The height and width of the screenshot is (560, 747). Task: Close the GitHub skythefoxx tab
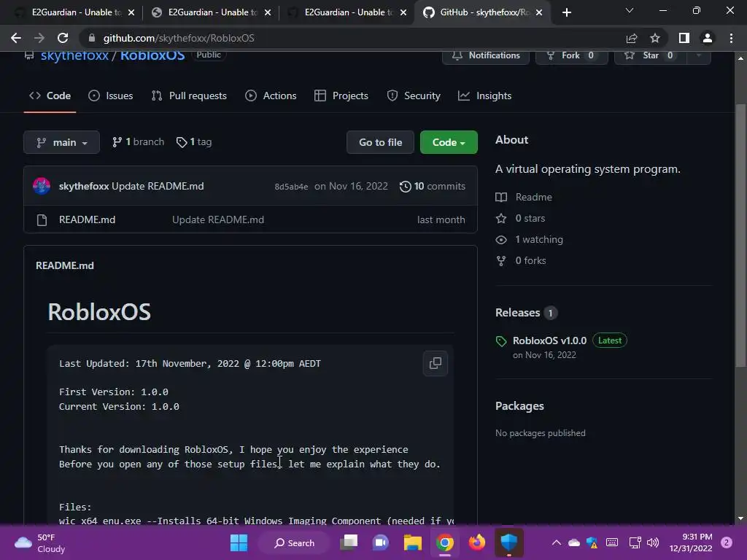point(539,12)
